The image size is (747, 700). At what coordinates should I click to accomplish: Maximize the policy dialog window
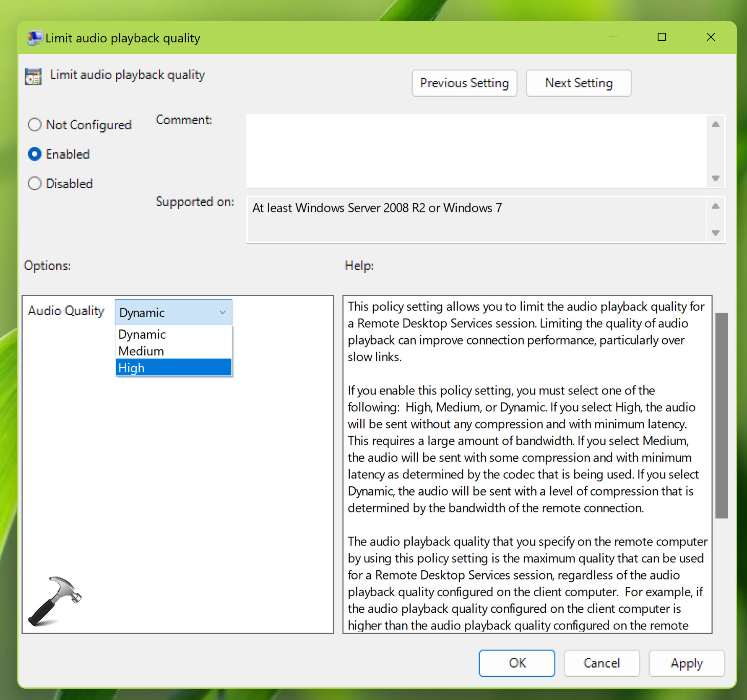[x=661, y=37]
